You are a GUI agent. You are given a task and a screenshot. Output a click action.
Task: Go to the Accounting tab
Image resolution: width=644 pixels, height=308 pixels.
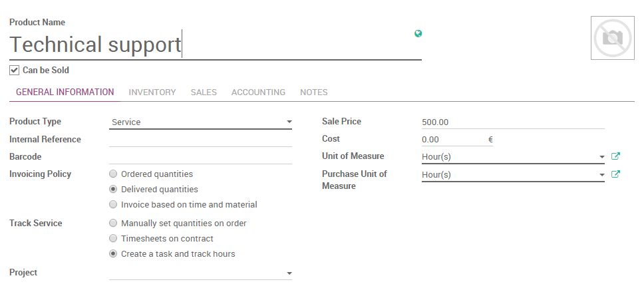pyautogui.click(x=258, y=92)
